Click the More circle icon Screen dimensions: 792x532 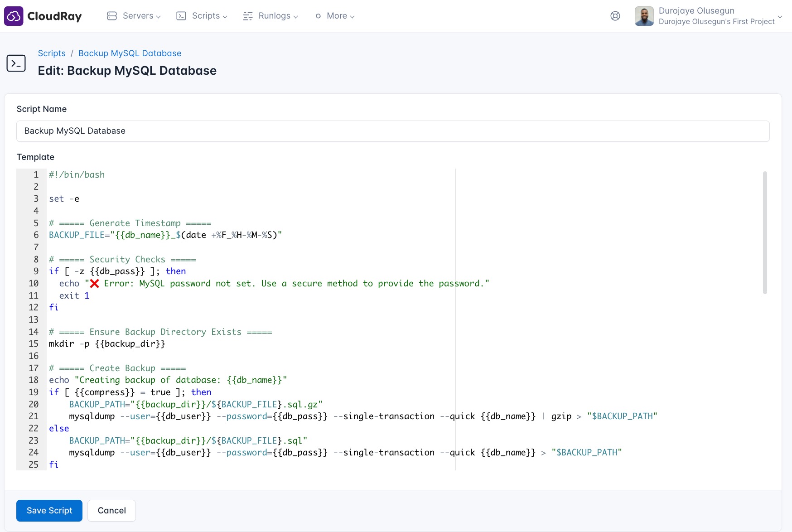pos(318,16)
